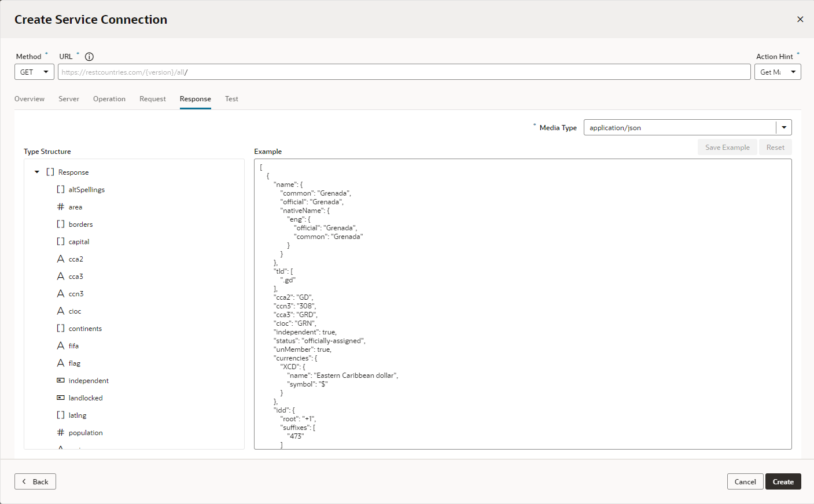Go Back to the previous step
Image resolution: width=814 pixels, height=504 pixels.
point(35,481)
